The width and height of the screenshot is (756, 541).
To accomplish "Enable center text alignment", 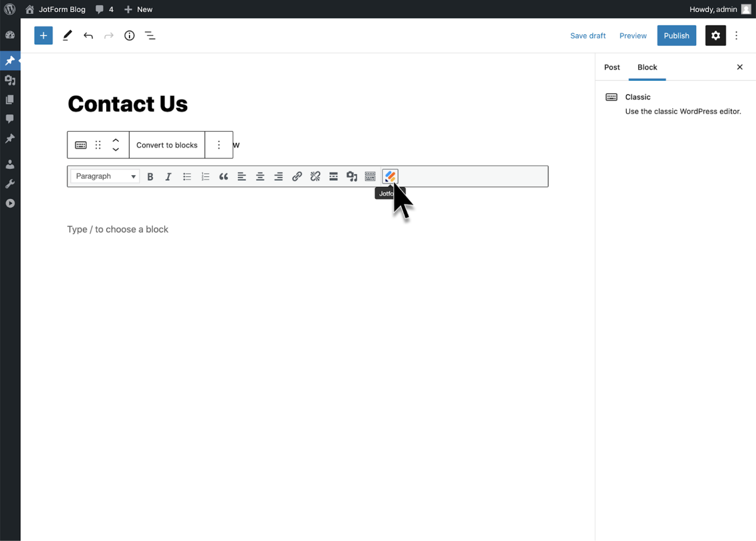I will tap(260, 176).
